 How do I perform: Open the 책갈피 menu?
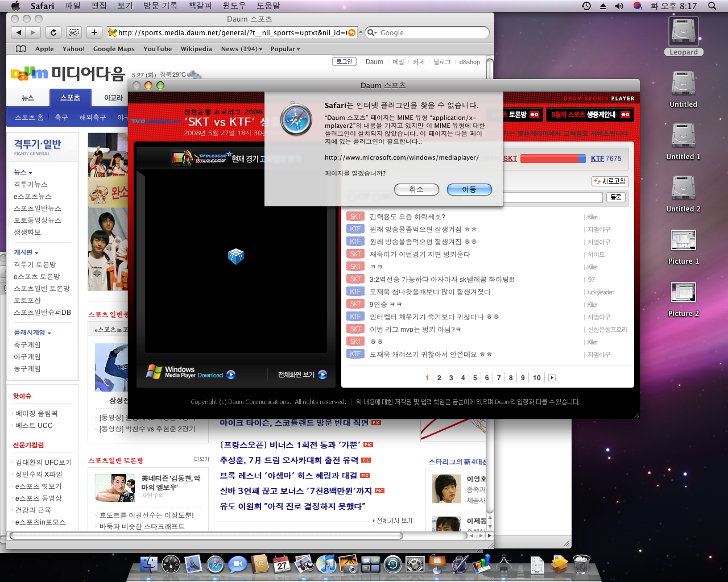(200, 6)
